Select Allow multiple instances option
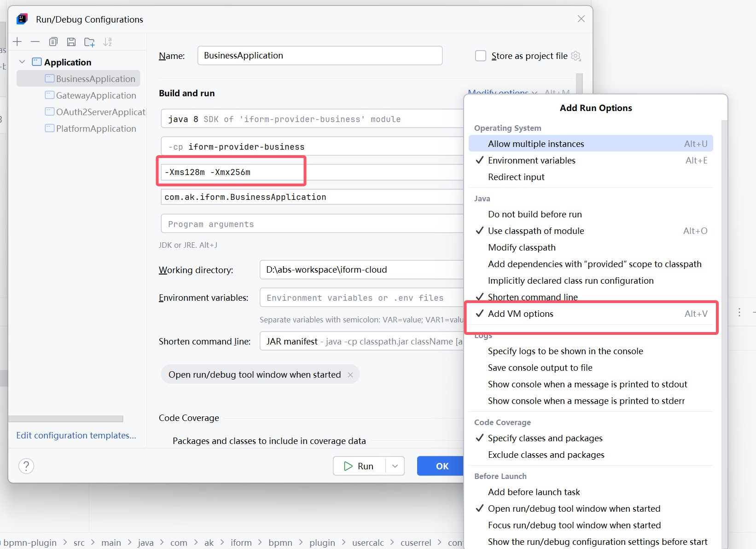Image resolution: width=756 pixels, height=549 pixels. pyautogui.click(x=535, y=144)
